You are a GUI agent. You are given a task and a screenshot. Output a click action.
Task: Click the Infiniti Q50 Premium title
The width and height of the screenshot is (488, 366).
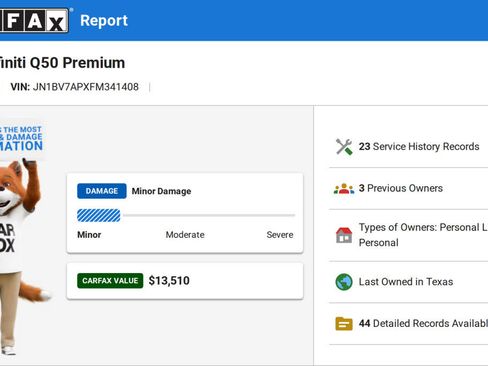pos(62,63)
